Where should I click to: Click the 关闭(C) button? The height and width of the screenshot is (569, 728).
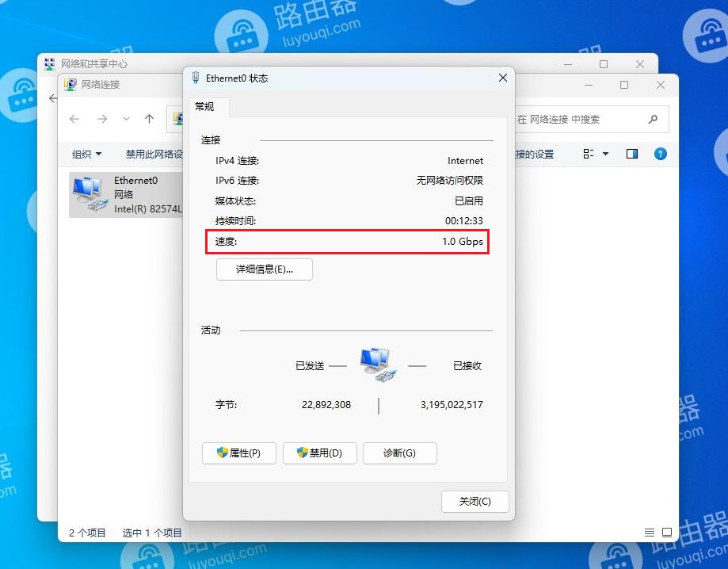pyautogui.click(x=475, y=502)
